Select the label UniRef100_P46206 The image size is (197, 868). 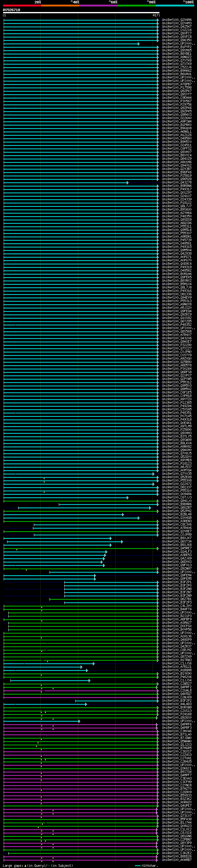point(176,677)
